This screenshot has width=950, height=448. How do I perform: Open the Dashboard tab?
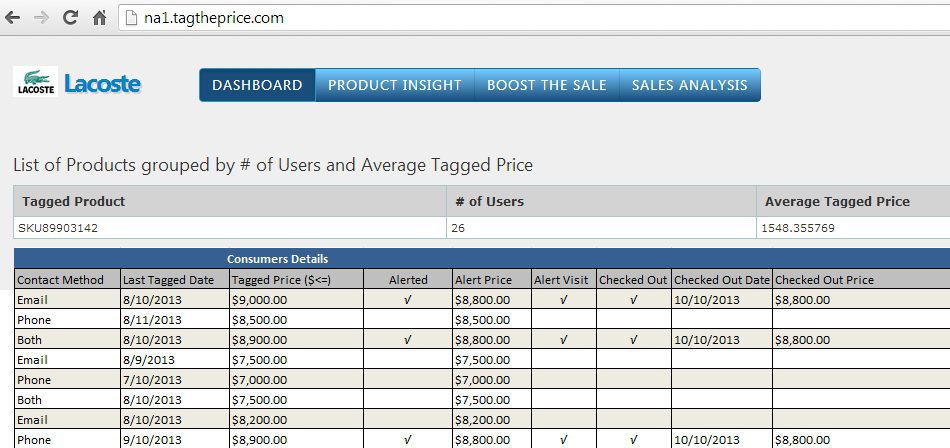257,85
